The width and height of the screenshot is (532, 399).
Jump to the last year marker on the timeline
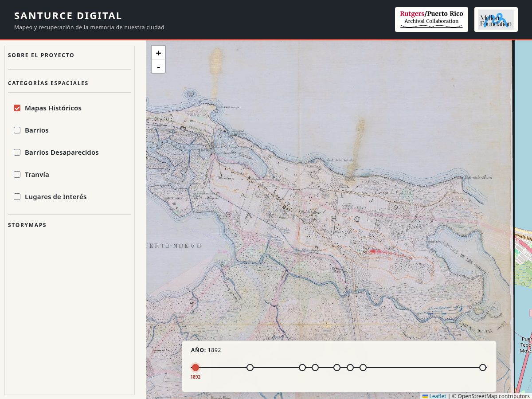[483, 368]
